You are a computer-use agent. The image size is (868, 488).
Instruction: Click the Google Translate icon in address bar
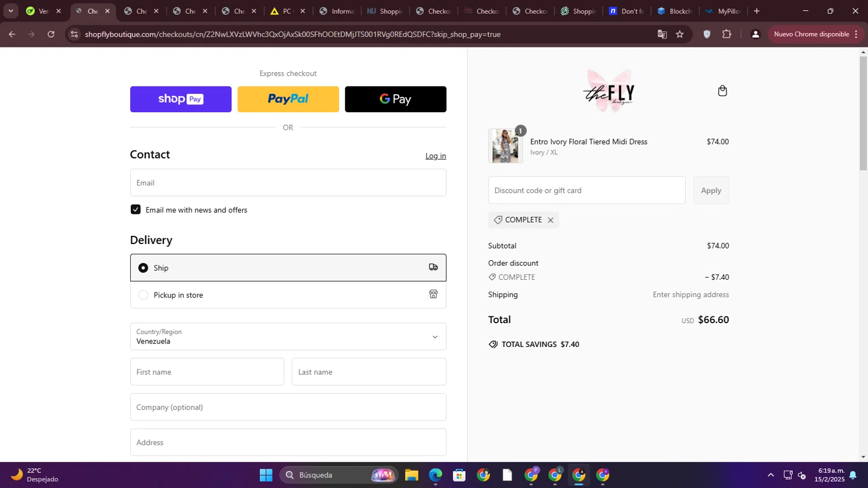[x=662, y=34]
